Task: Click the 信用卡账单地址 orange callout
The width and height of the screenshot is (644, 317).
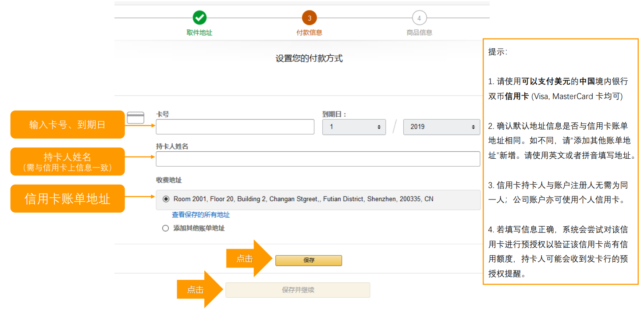Action: [68, 199]
